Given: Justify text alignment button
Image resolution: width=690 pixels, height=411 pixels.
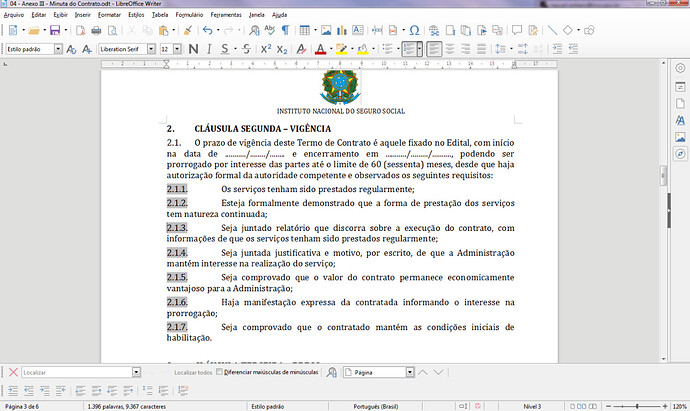Looking at the screenshot, I should coord(482,49).
